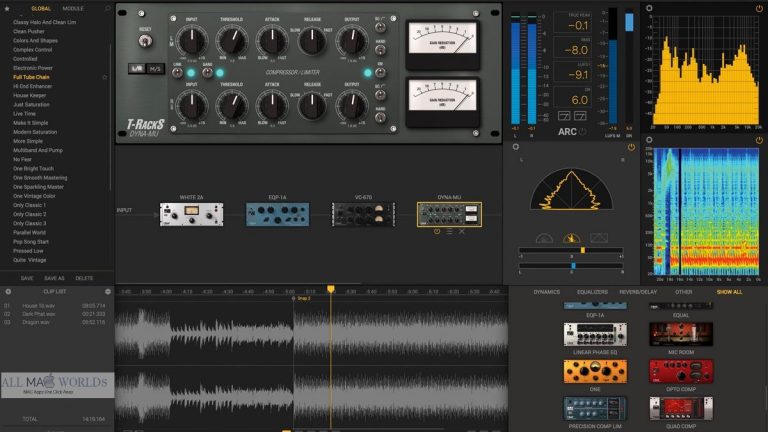
Task: Click the L-R balance slider with blue handle
Action: point(571,265)
